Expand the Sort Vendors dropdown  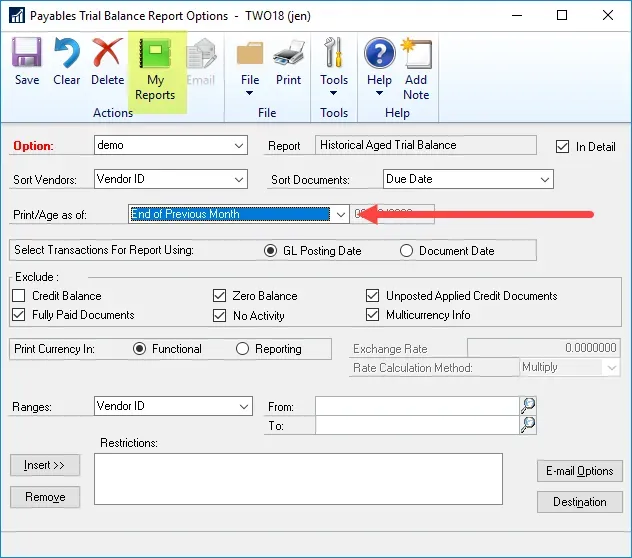click(x=239, y=180)
